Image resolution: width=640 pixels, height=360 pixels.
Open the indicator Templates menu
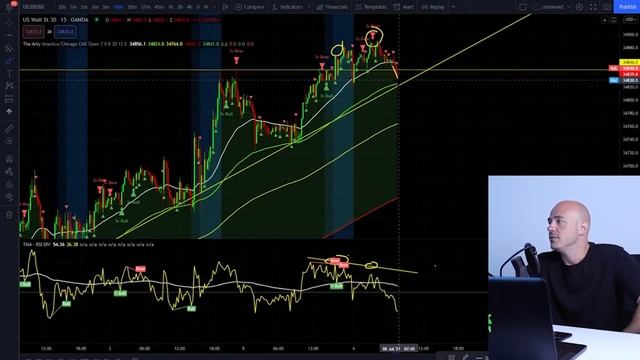point(371,7)
